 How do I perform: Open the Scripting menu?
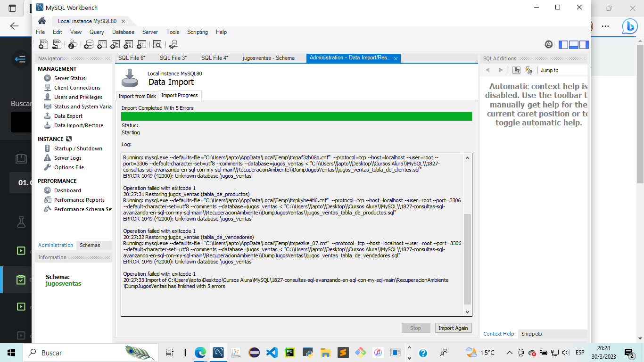point(198,32)
